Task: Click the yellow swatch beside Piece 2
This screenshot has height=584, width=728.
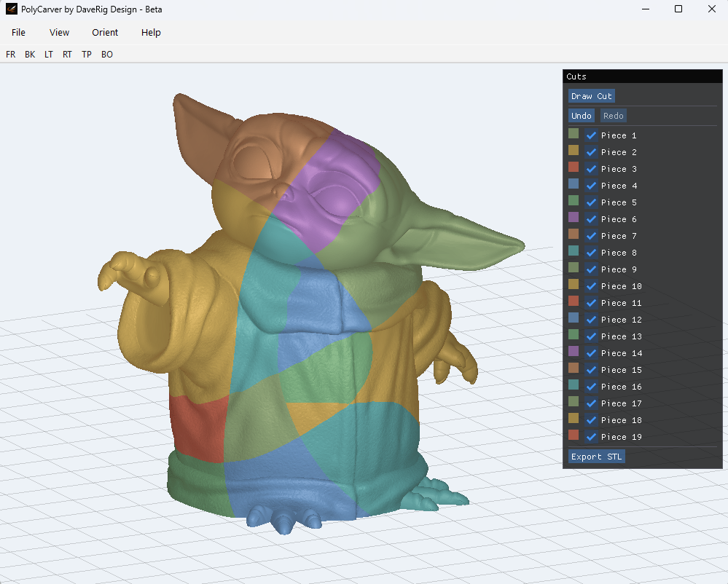Action: pos(574,150)
